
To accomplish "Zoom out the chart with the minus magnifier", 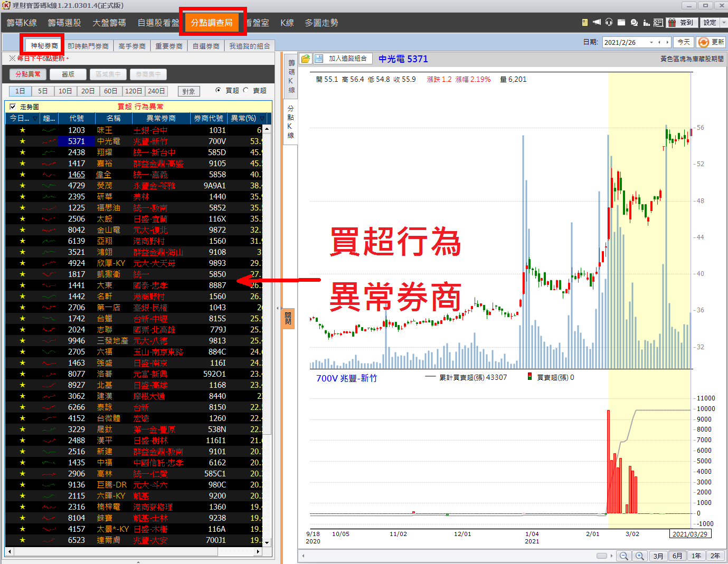I will click(624, 556).
